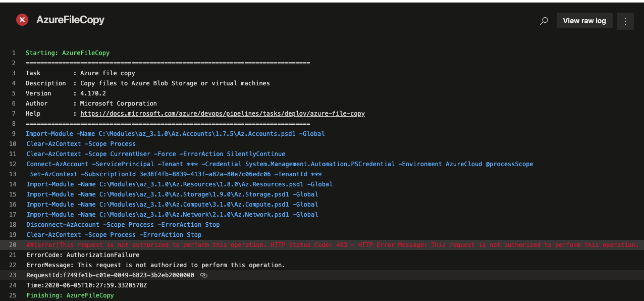
Task: Click line number 12 in gutter
Action: click(x=14, y=164)
